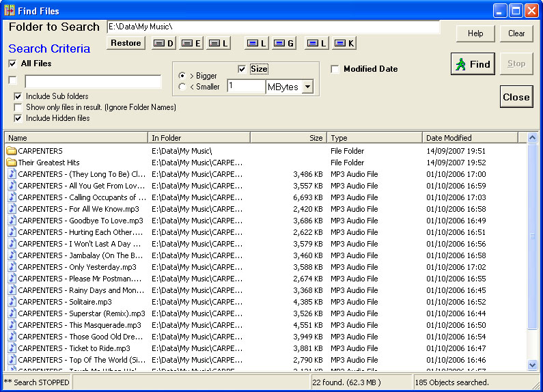Click the Find Files app icon in title bar
This screenshot has width=543, height=392.
pos(10,11)
